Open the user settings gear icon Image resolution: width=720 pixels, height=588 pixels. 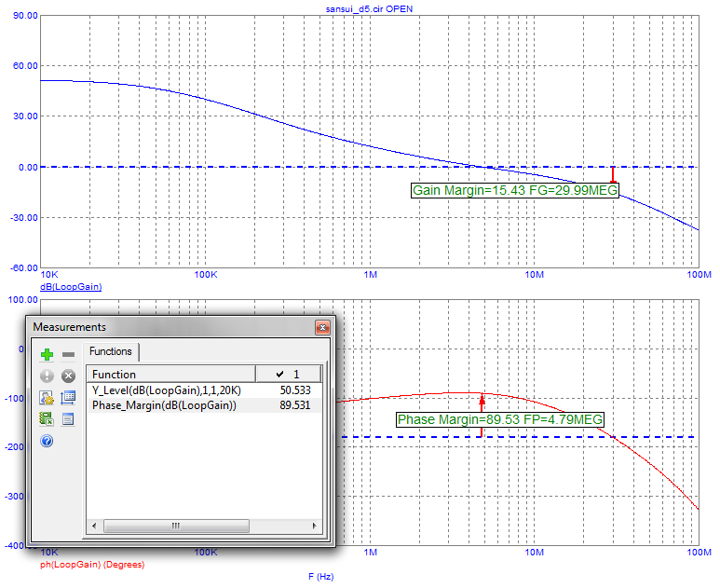point(47,398)
